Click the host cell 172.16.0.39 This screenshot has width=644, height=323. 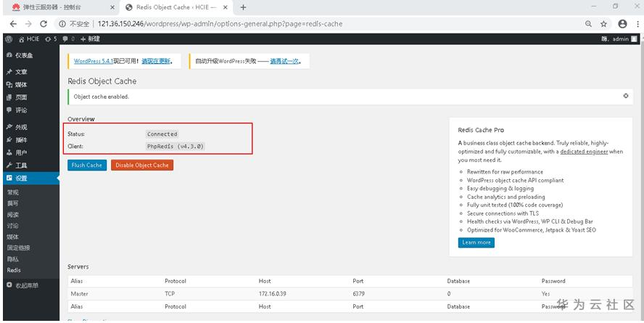[x=272, y=294]
